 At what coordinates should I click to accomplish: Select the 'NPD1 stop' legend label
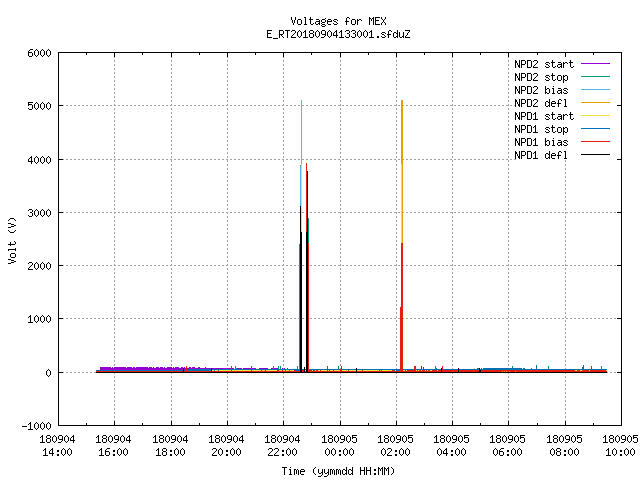point(541,129)
